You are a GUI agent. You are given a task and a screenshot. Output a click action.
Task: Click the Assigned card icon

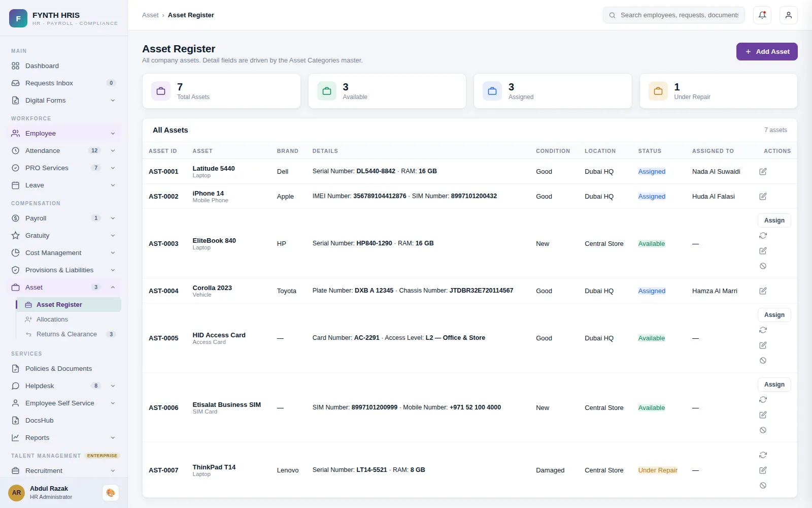point(492,91)
